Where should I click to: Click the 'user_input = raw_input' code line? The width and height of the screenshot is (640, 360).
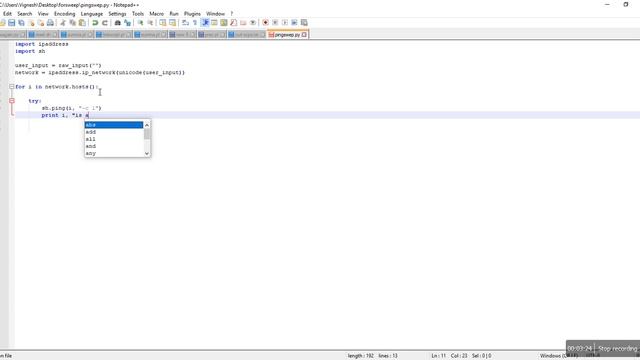click(x=58, y=65)
